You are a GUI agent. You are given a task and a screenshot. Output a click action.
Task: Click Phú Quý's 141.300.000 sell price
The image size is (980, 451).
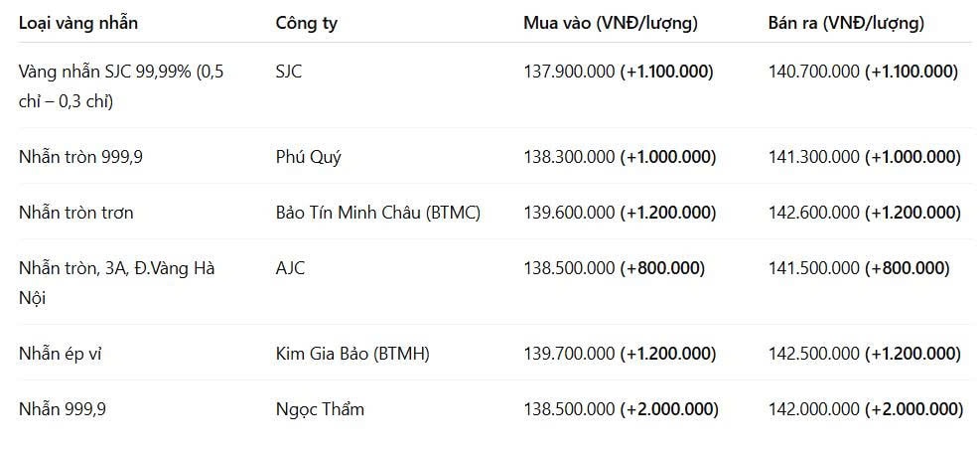[814, 157]
